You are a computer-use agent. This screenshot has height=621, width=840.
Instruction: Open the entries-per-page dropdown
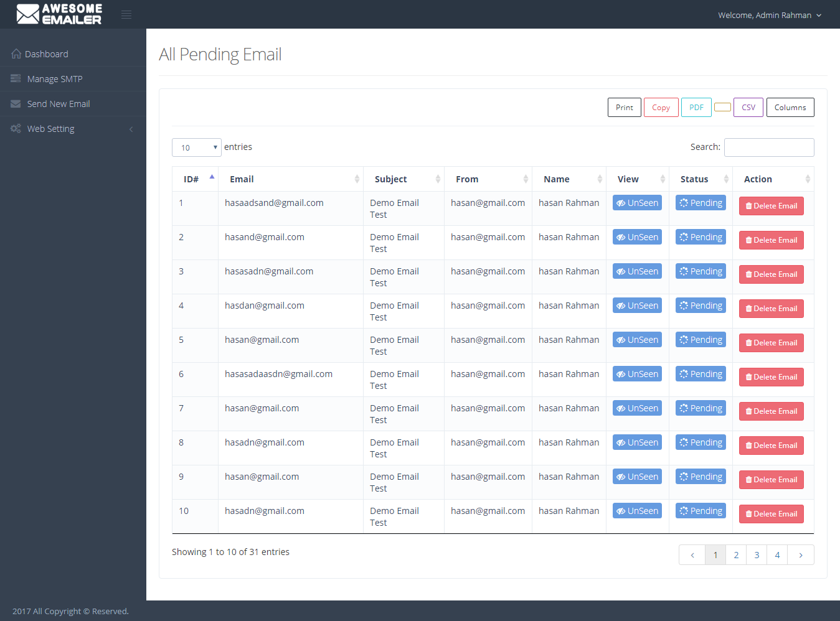(x=196, y=147)
